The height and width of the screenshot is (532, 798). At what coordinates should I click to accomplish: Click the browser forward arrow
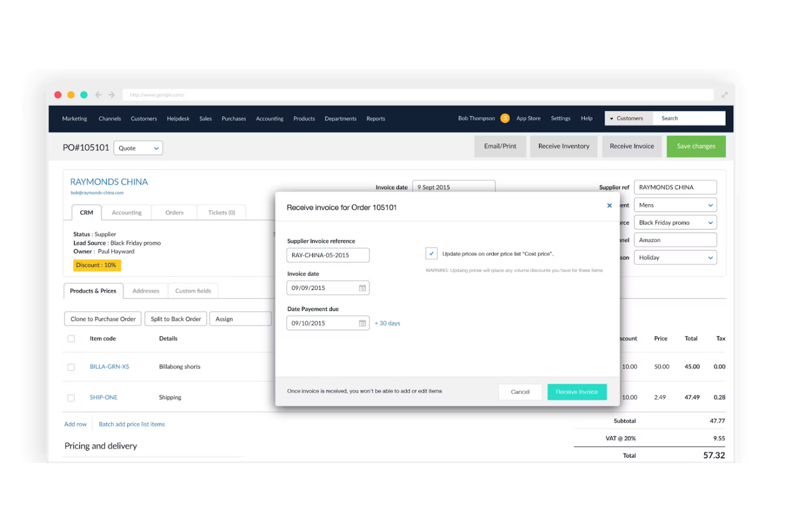pyautogui.click(x=111, y=94)
